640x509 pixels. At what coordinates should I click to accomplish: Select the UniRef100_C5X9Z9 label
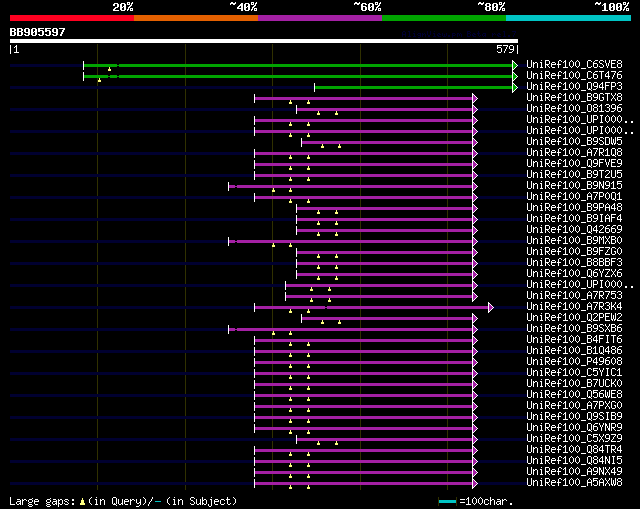pos(574,439)
